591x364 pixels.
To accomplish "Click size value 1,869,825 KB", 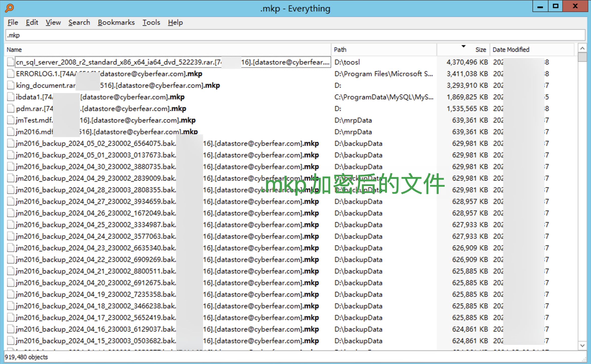I will (467, 97).
